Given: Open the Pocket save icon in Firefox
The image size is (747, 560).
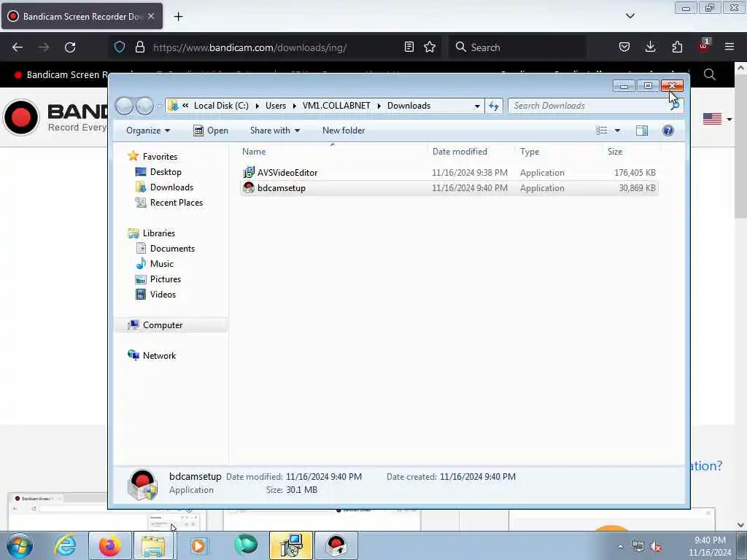Looking at the screenshot, I should tap(624, 47).
